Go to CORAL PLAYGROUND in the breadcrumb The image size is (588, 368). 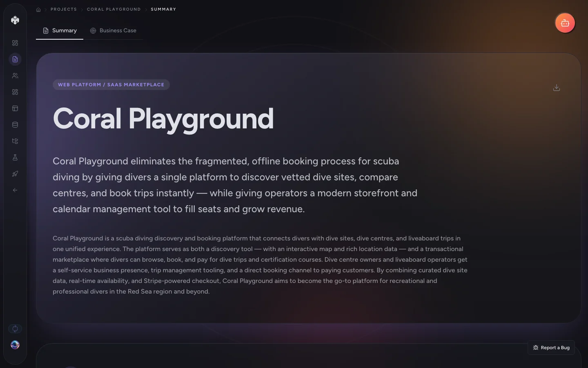[x=114, y=9]
